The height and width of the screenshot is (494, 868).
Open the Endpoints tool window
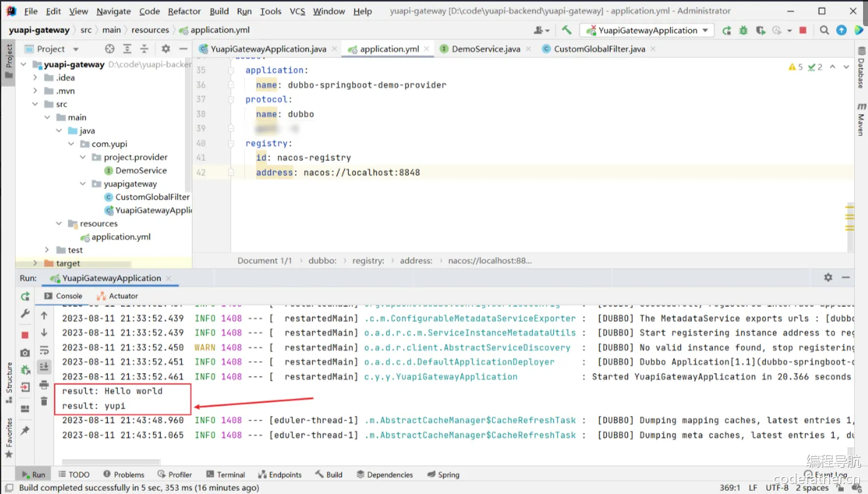point(280,475)
